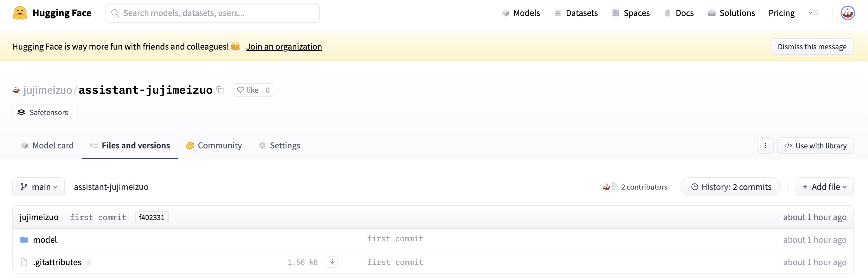Expand the navigation overflow menu

click(x=813, y=13)
